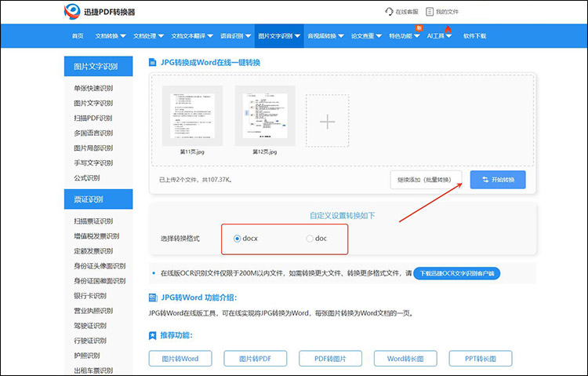Open 身份证头像面识别 in sidebar
Image resolution: width=588 pixels, height=376 pixels.
point(100,266)
